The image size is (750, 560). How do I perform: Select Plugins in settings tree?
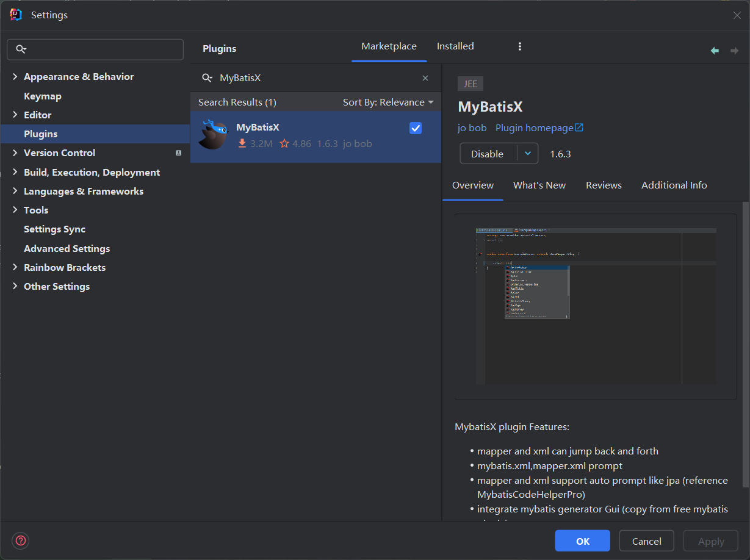pos(41,134)
